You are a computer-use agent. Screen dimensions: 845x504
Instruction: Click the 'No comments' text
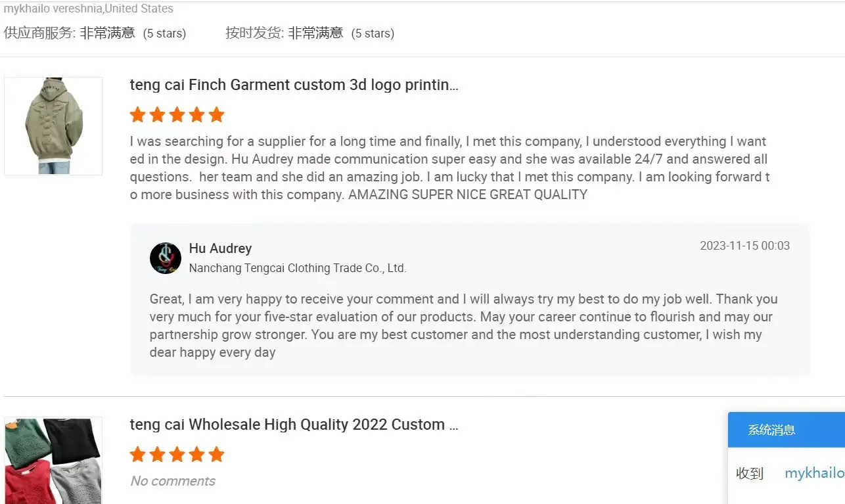pos(173,481)
